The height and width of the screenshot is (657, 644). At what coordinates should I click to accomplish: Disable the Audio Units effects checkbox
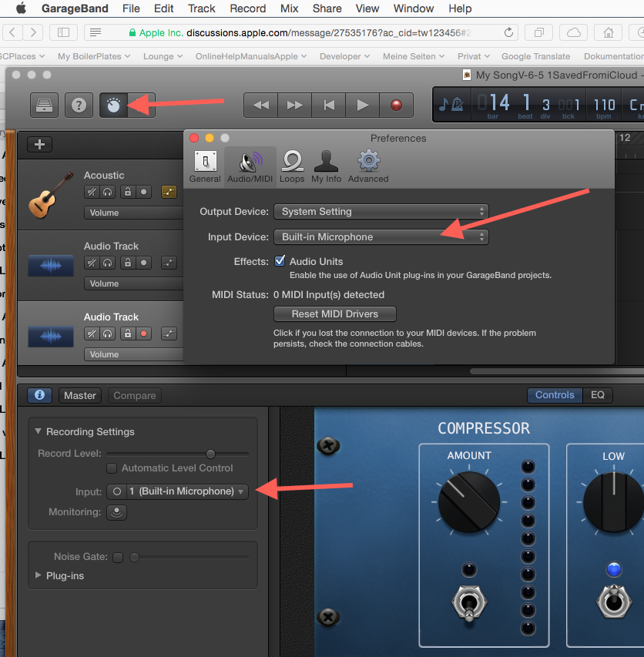click(280, 261)
